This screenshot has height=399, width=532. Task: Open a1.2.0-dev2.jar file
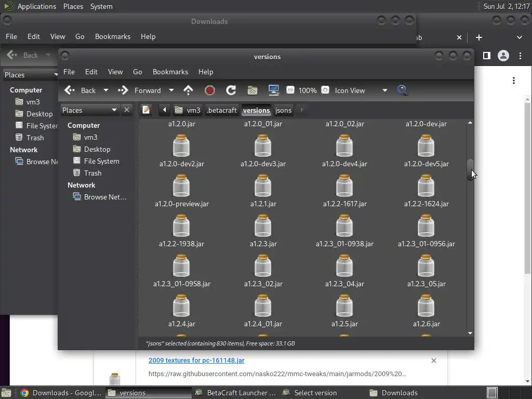click(181, 151)
